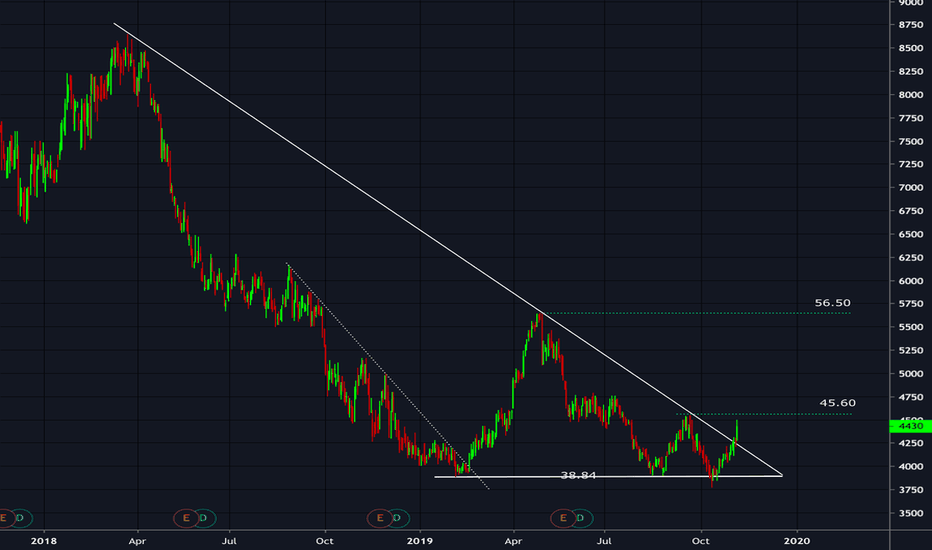This screenshot has height=550, width=932.
Task: Select the 45.60 level label
Action: [x=837, y=403]
